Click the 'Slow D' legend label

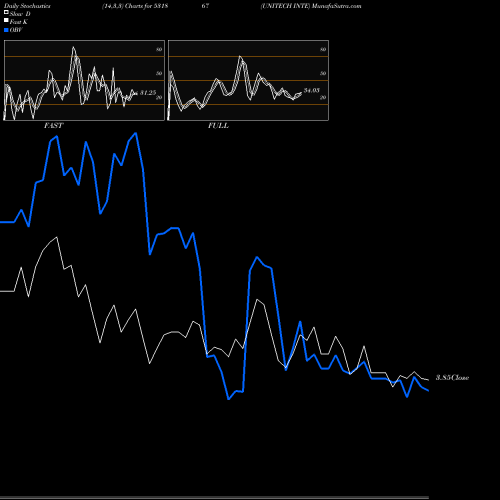point(20,14)
